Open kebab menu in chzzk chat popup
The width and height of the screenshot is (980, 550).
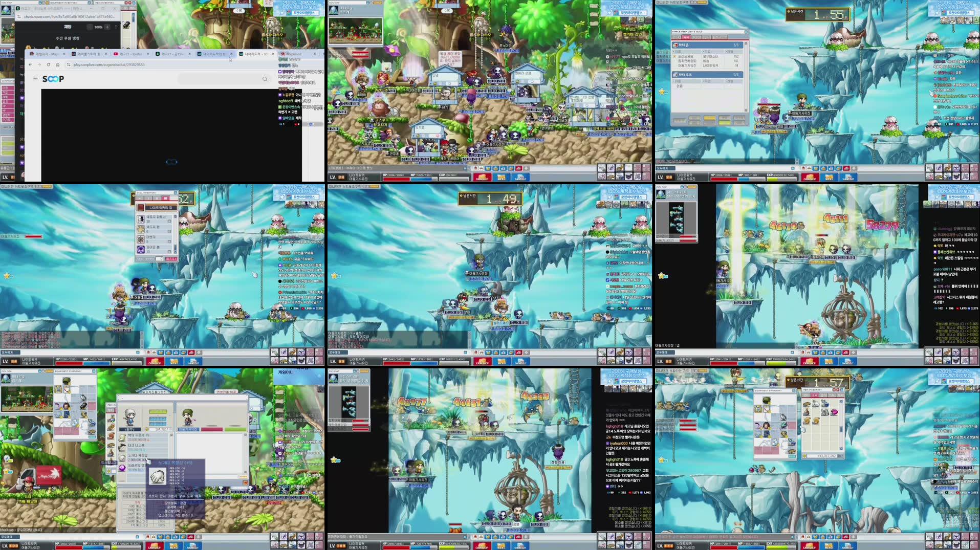click(x=116, y=27)
